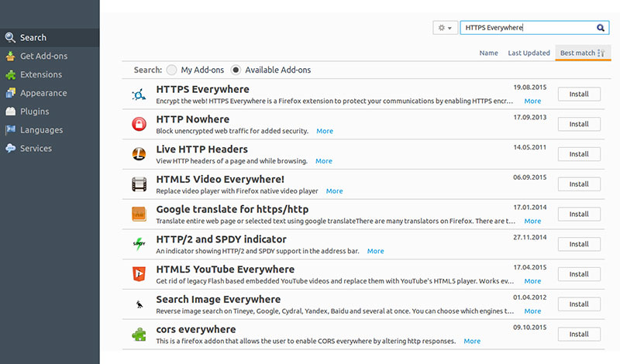Click the HTTPS Everywhere add-on title
The width and height of the screenshot is (620, 364).
203,89
